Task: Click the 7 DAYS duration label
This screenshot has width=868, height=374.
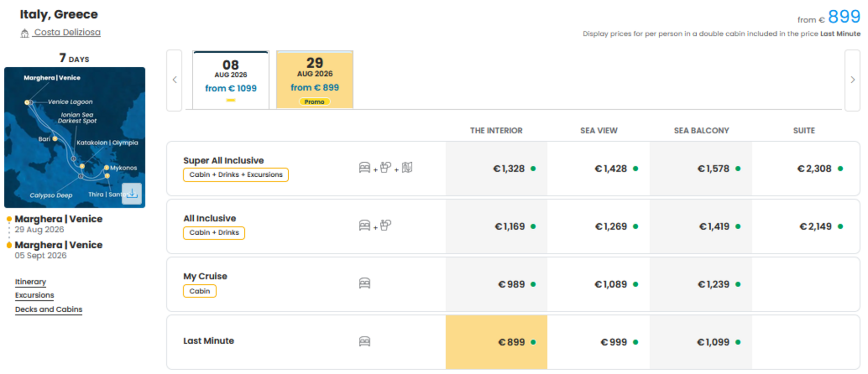Action: 74,58
